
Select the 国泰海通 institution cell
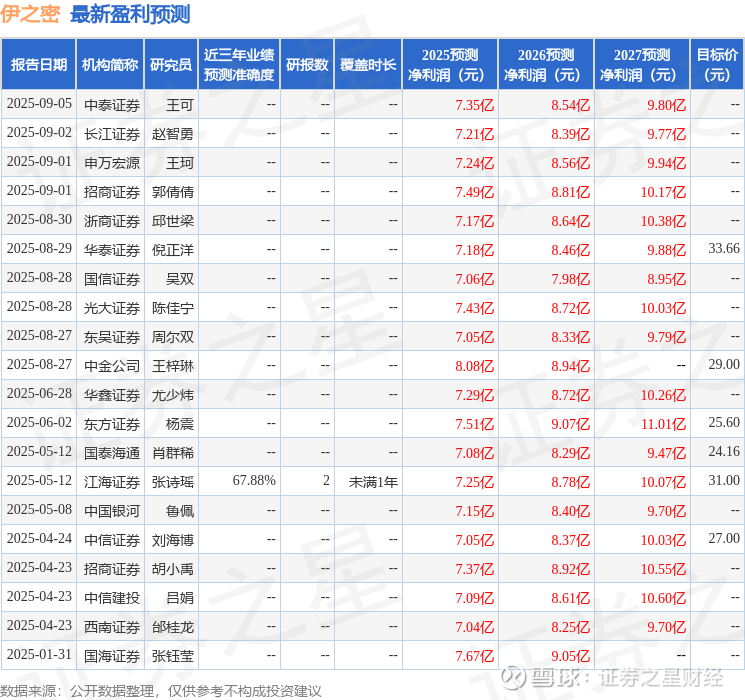(112, 453)
